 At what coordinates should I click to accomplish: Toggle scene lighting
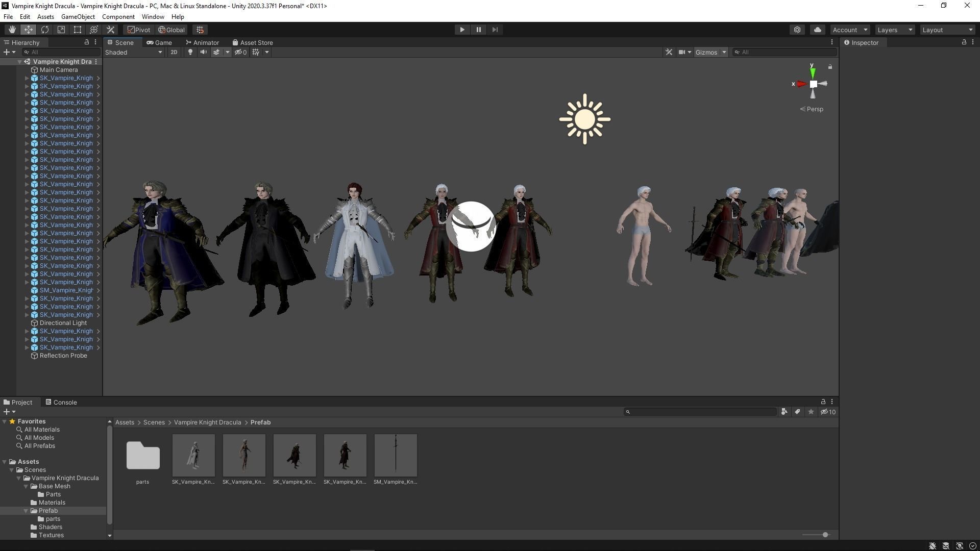(190, 52)
